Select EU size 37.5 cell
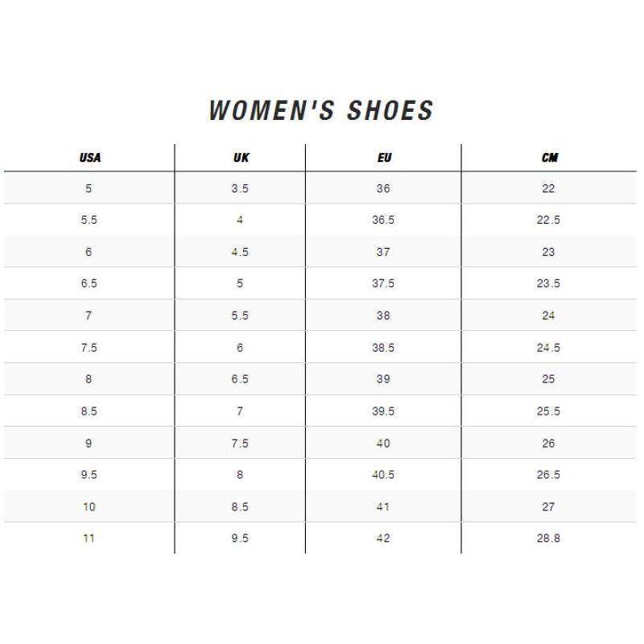644x644 pixels. [x=383, y=283]
